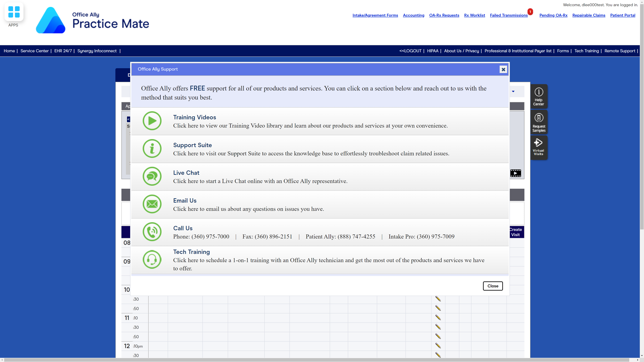This screenshot has width=644, height=362.
Task: Open Request Samples in sidebar
Action: [539, 122]
